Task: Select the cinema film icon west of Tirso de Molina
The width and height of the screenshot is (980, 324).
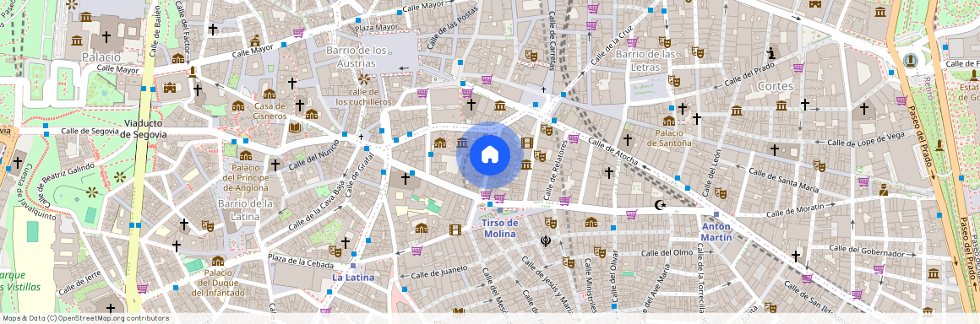Action: [455, 229]
